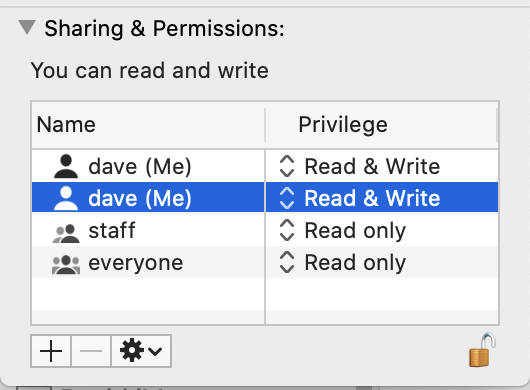Change staff privilege using its stepper arrows
The image size is (530, 390).
(x=287, y=230)
